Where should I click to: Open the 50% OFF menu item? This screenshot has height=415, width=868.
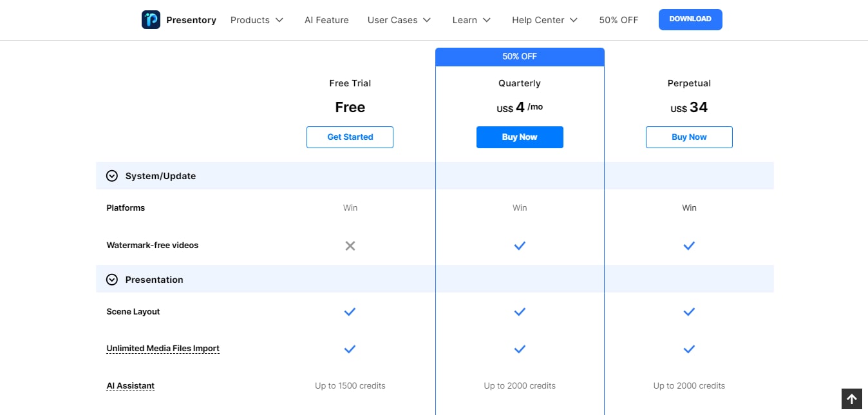pos(618,20)
